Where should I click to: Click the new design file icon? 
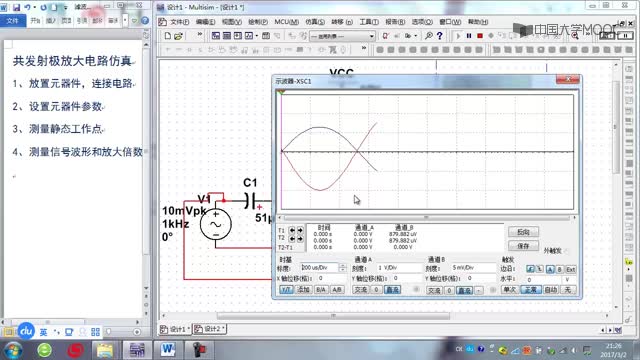[168, 36]
